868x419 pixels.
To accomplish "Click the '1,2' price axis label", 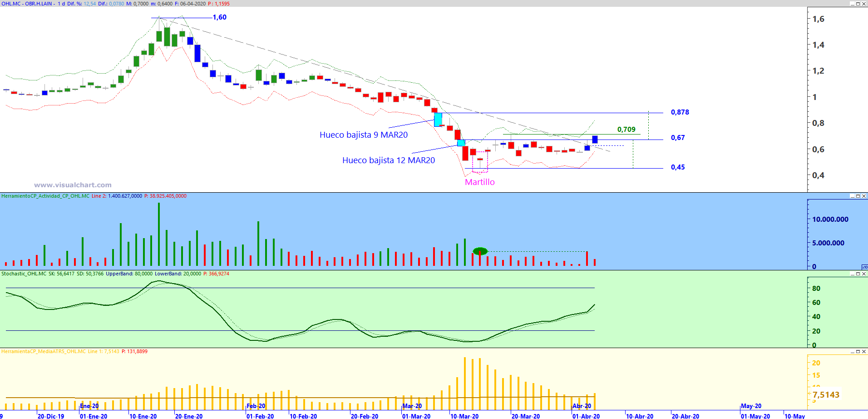I will [x=818, y=71].
